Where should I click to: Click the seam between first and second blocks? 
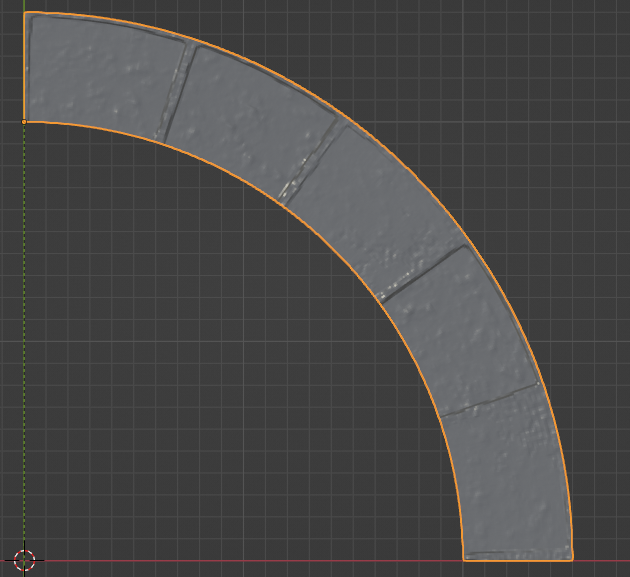coord(176,92)
